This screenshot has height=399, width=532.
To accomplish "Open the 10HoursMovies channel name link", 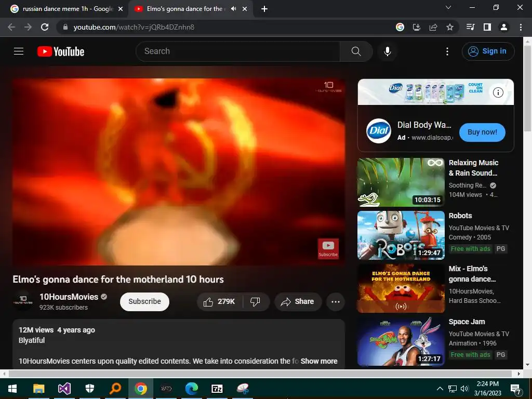I will click(x=69, y=297).
